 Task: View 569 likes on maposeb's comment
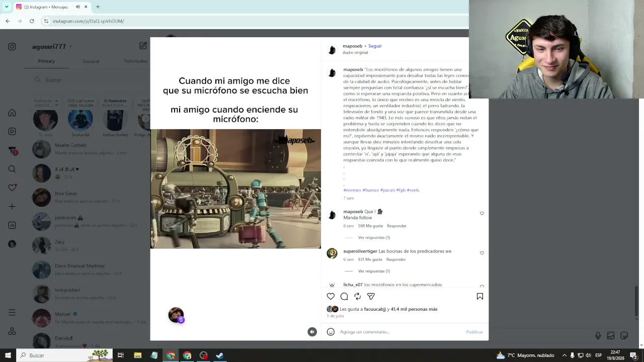370,226
